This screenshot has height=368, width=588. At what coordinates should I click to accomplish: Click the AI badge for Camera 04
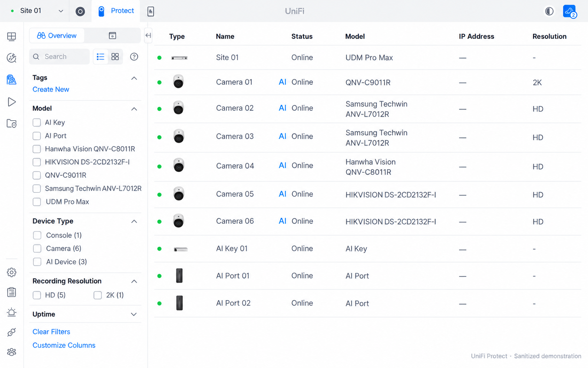point(283,165)
